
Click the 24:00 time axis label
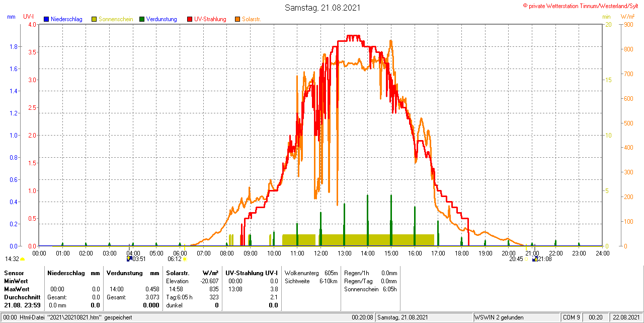[x=602, y=253]
